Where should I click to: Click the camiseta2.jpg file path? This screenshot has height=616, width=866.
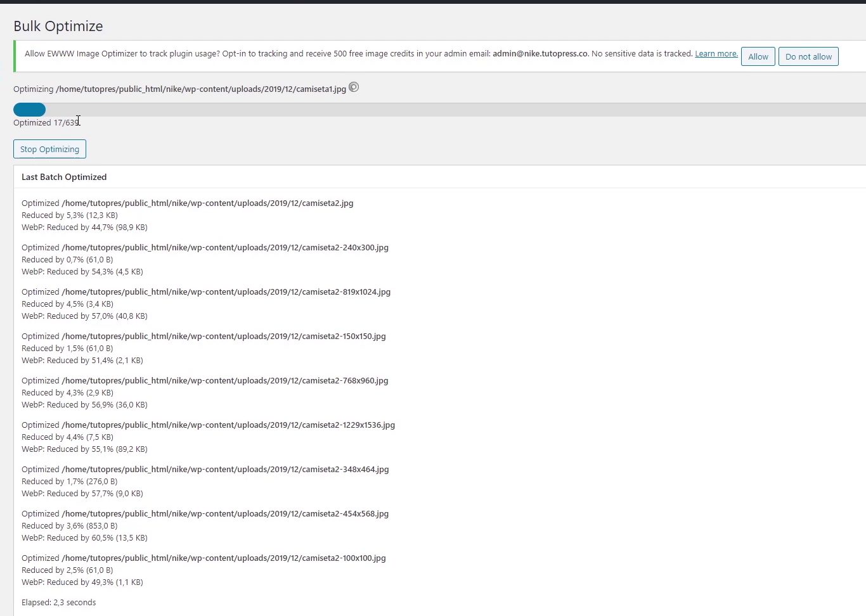coord(207,203)
